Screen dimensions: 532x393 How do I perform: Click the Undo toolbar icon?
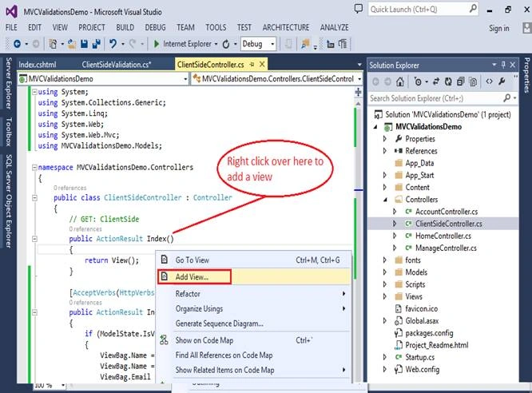[113, 44]
